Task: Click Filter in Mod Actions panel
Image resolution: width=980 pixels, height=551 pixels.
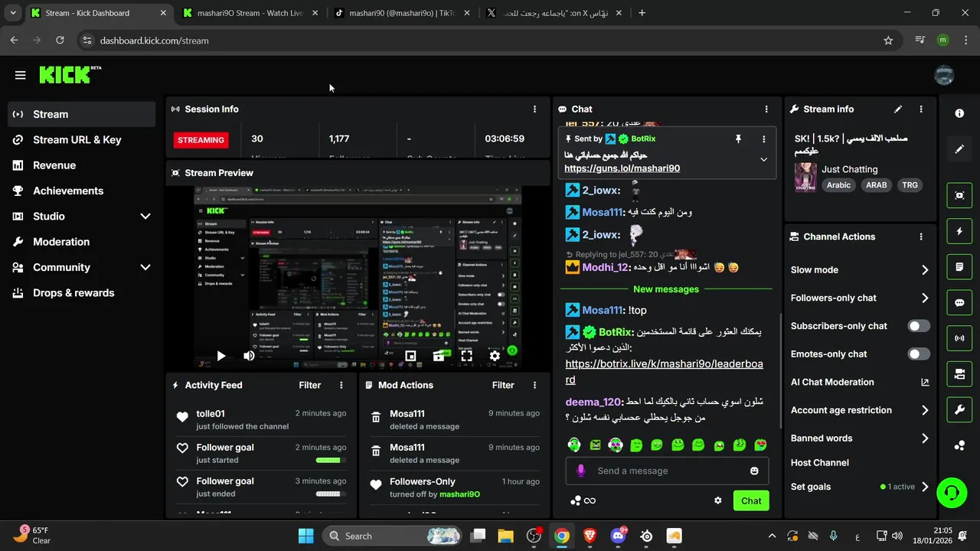Action: tap(503, 385)
